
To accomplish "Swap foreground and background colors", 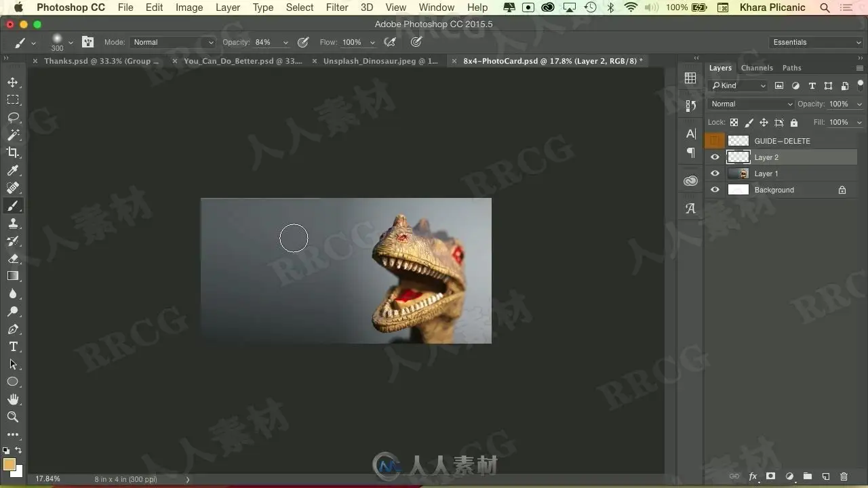I will [x=18, y=450].
